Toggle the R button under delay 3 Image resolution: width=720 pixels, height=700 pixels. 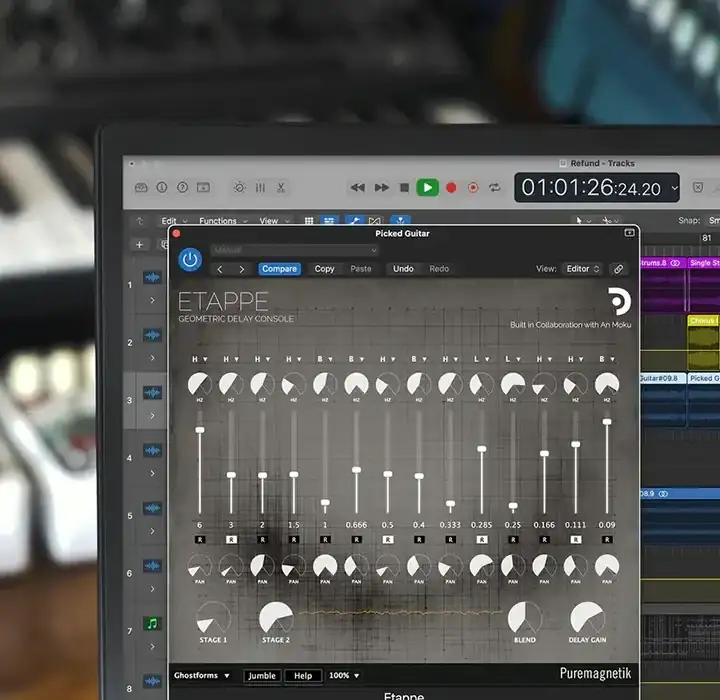tap(231, 540)
